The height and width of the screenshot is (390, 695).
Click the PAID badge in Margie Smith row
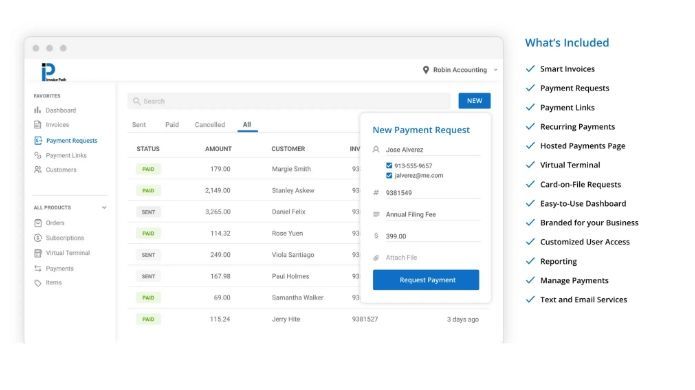(148, 169)
